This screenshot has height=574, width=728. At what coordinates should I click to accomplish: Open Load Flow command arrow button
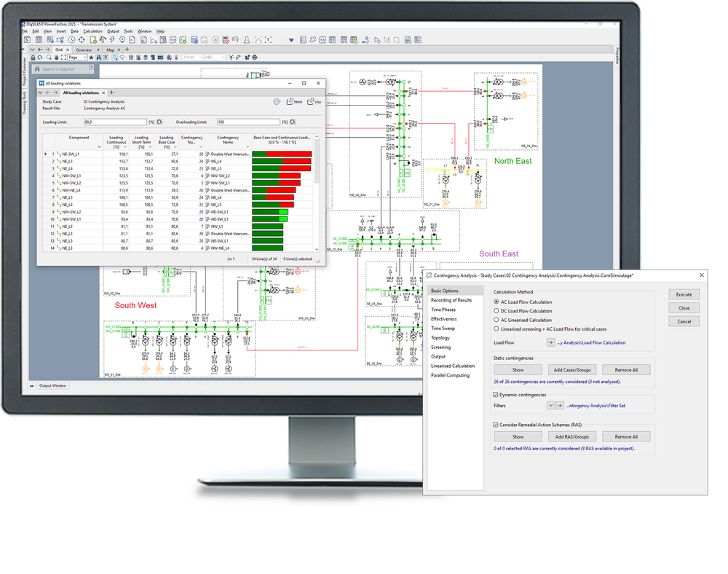[550, 342]
